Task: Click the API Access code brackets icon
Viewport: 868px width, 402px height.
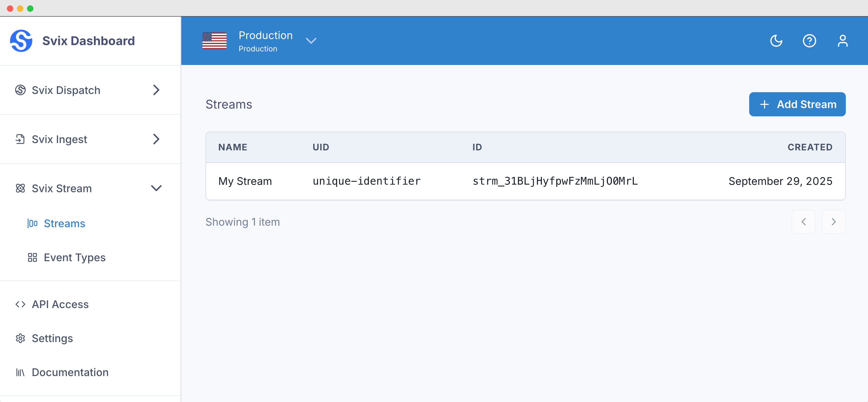Action: 20,304
